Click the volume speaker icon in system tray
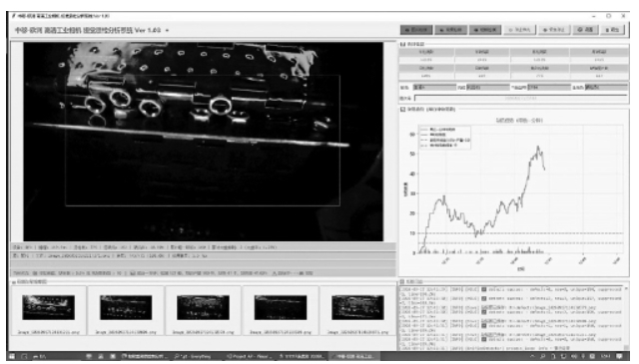639x364 pixels. [574, 356]
